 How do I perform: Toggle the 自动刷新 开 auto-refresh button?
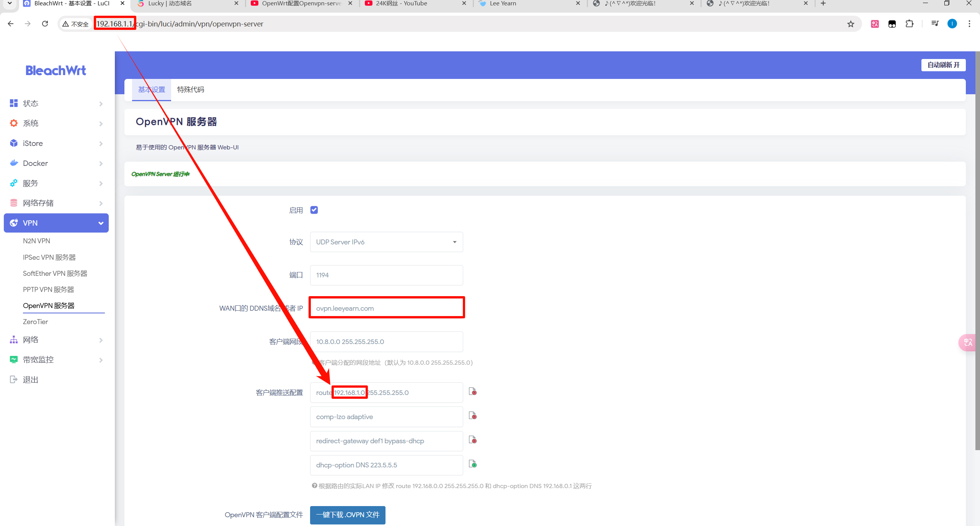pyautogui.click(x=943, y=65)
